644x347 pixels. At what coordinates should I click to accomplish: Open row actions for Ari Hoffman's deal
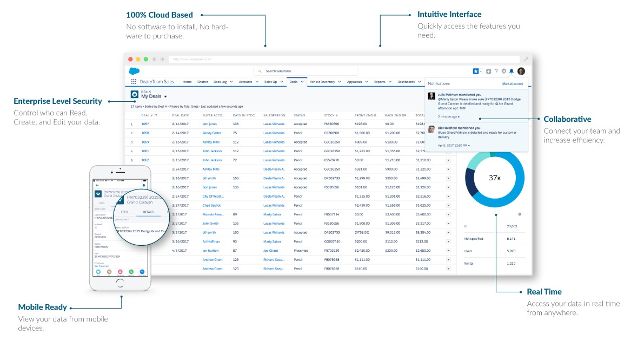point(448,241)
